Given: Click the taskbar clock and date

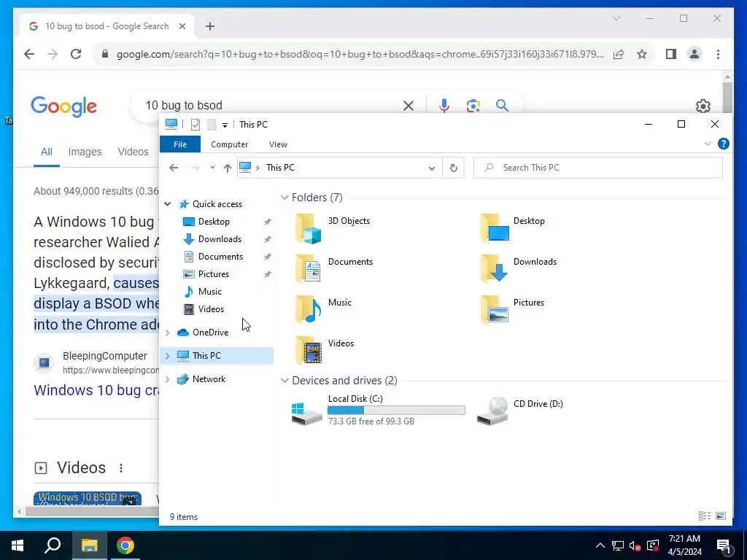Looking at the screenshot, I should (x=684, y=545).
